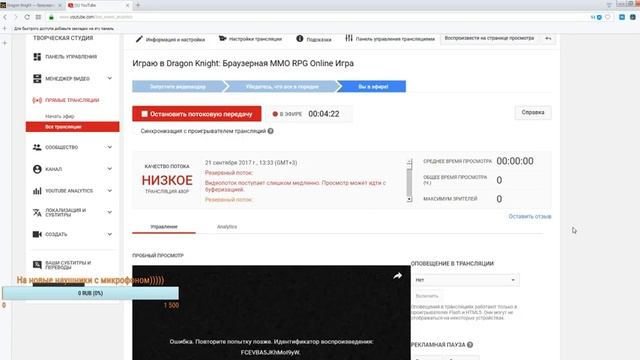Open a new browser tab with plus
Viewport: 640px width, 360px height.
tap(138, 5)
